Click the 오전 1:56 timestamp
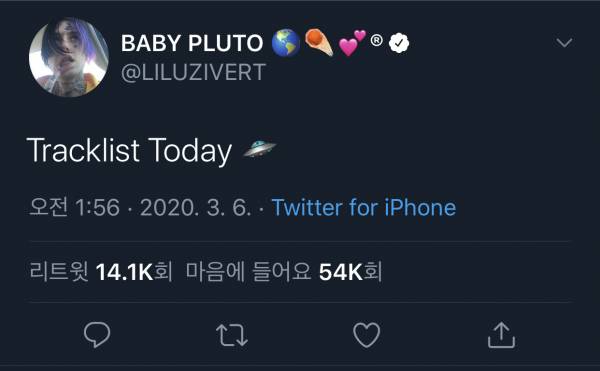 pyautogui.click(x=75, y=207)
